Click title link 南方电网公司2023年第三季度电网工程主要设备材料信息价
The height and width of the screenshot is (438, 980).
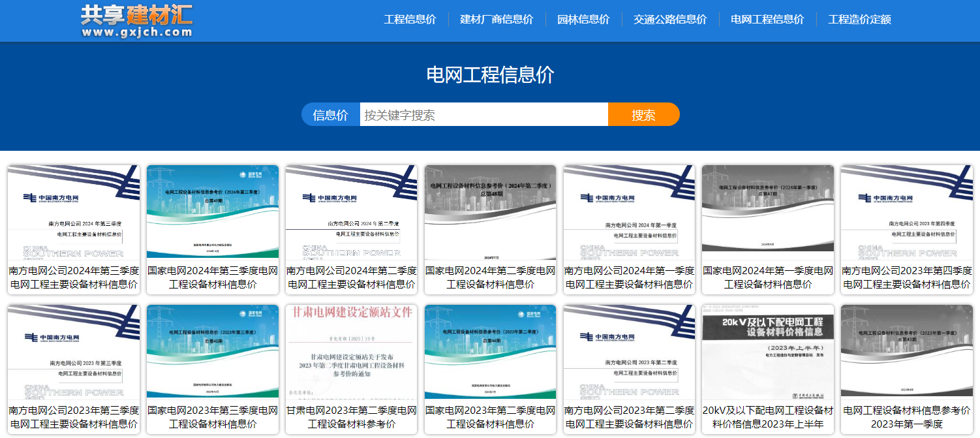(x=74, y=417)
